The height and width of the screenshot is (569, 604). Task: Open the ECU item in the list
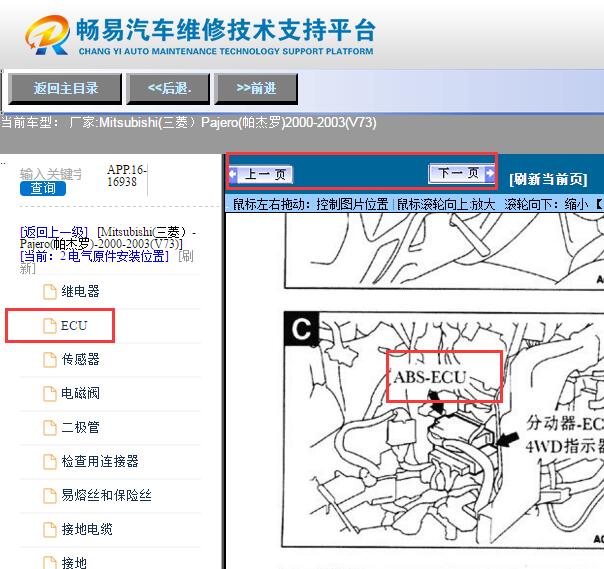click(74, 326)
